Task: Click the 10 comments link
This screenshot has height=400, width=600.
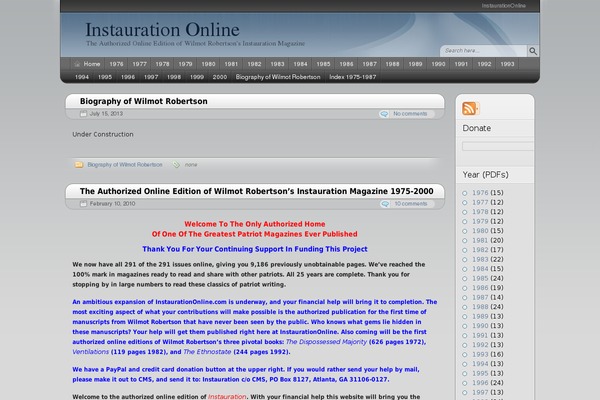Action: tap(411, 204)
